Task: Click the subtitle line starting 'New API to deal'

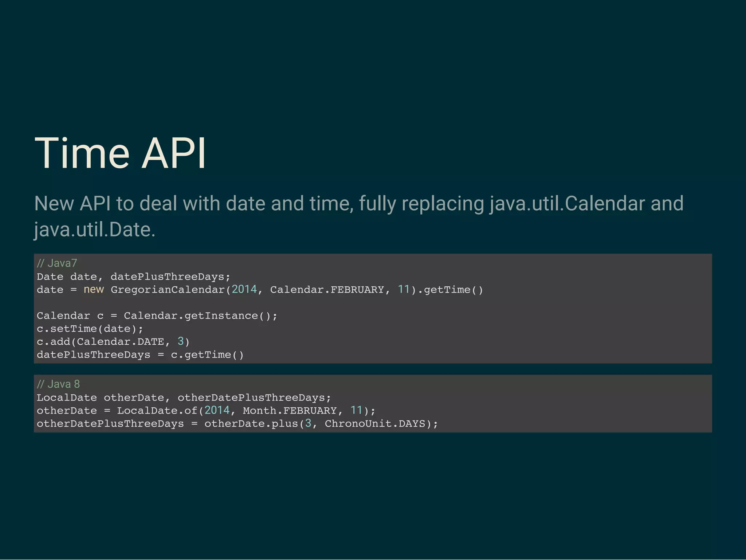Action: (359, 204)
